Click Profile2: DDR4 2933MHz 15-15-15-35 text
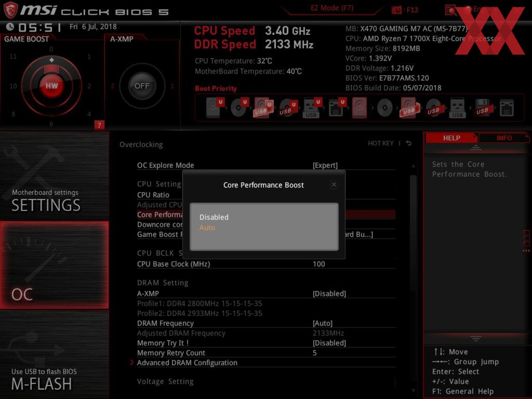Screen dimensions: 532x399 point(199,313)
